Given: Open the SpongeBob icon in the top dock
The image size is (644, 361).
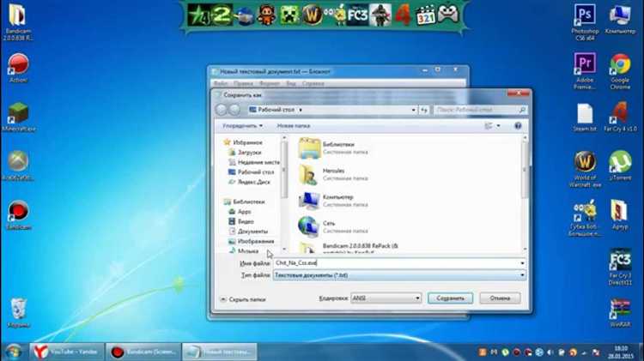Looking at the screenshot, I should 335,15.
